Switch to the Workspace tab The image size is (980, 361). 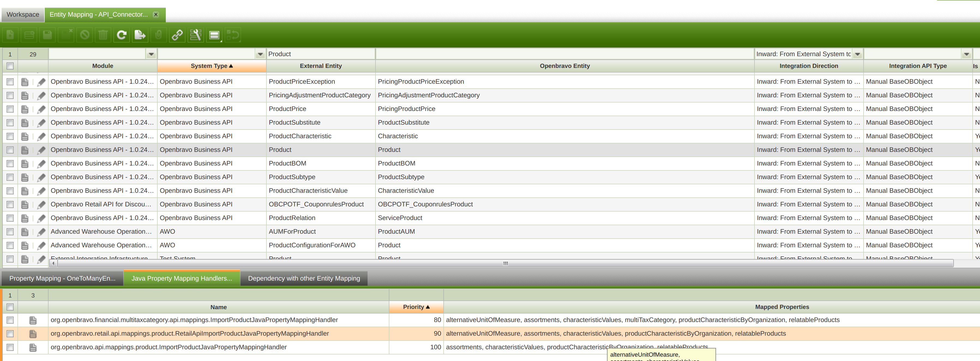pos(23,14)
